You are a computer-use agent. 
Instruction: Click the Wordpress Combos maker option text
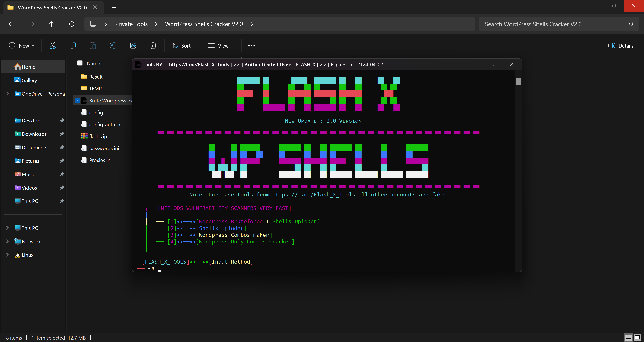[234, 235]
